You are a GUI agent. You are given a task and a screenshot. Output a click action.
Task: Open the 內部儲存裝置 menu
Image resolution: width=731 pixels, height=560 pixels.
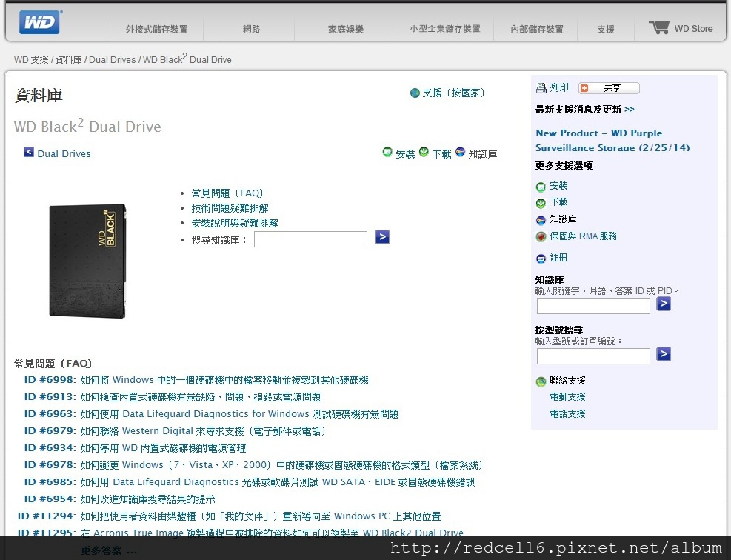[x=537, y=29]
